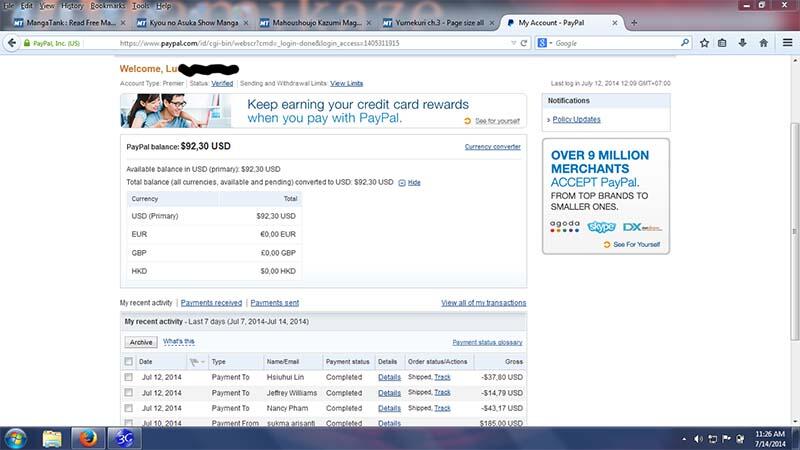The height and width of the screenshot is (450, 800).
Task: Open the Edit menu
Action: click(x=27, y=6)
